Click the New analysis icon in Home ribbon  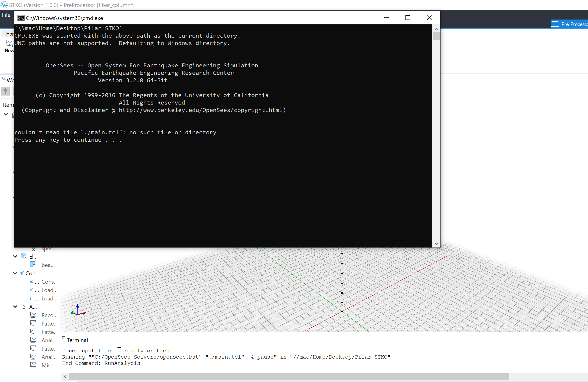click(10, 43)
